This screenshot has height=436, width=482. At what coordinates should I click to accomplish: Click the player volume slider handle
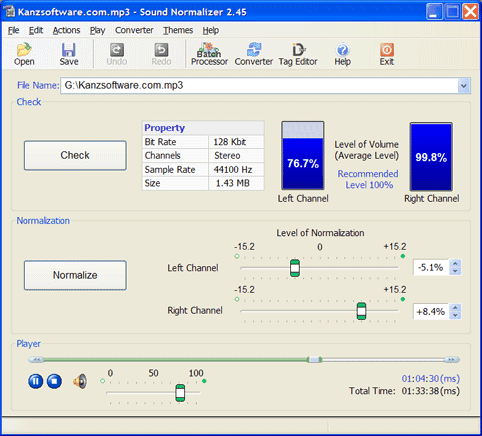pyautogui.click(x=180, y=393)
